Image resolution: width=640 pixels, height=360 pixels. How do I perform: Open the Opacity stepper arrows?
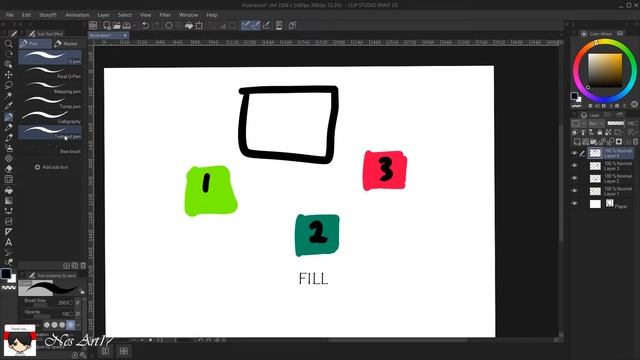72,314
